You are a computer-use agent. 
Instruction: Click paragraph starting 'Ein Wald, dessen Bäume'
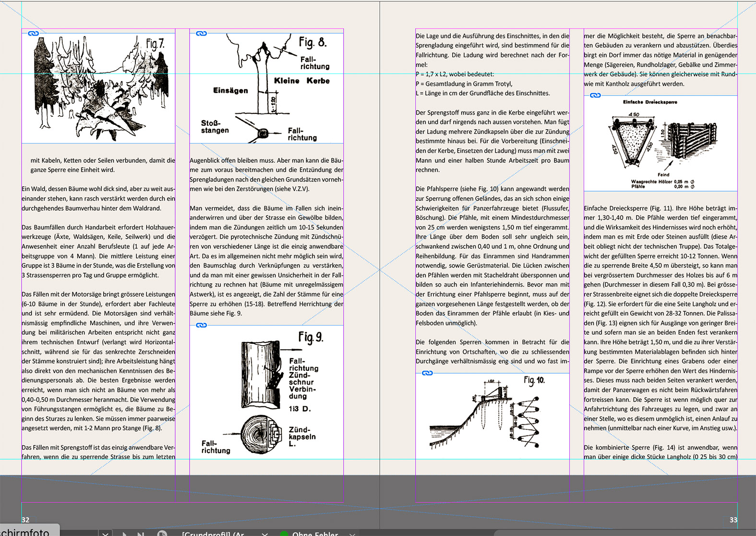pos(98,198)
